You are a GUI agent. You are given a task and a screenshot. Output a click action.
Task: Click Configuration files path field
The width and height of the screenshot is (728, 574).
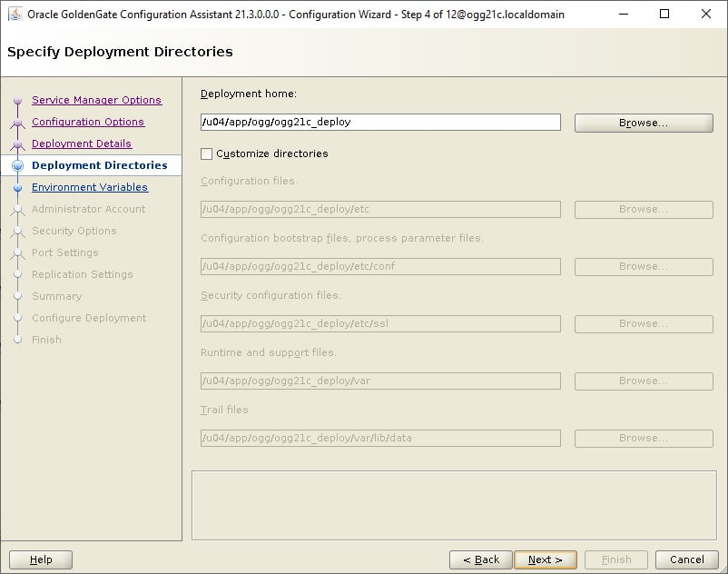pos(380,210)
